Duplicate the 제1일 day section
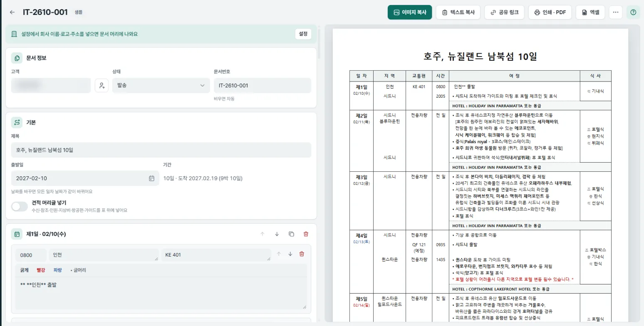 [x=291, y=234]
